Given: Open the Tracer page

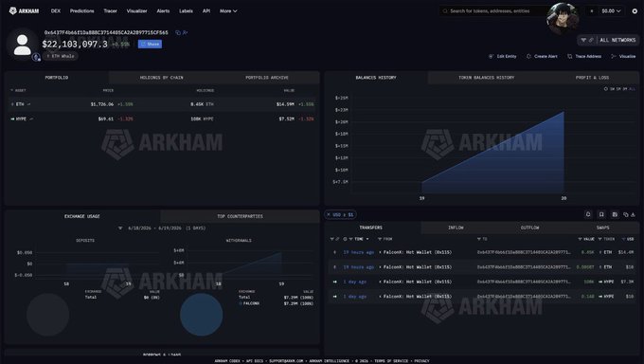Looking at the screenshot, I should (x=110, y=11).
